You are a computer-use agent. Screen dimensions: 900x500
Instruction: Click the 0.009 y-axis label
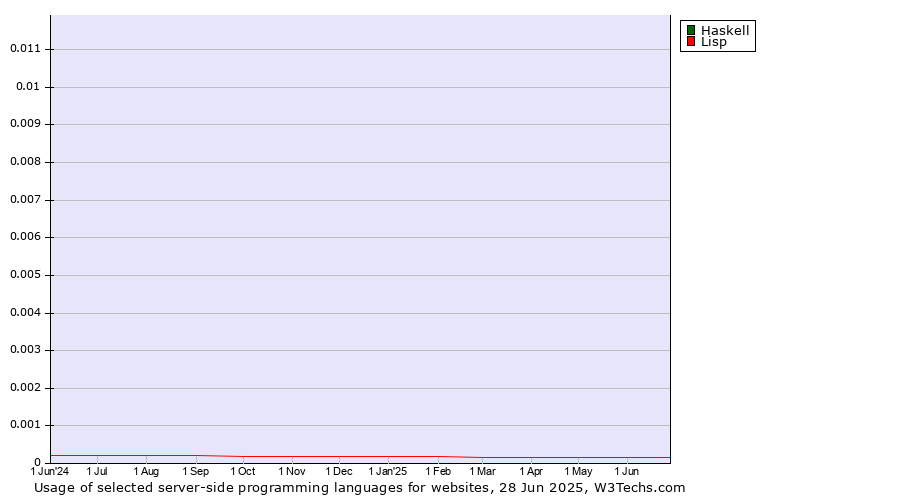[x=25, y=123]
